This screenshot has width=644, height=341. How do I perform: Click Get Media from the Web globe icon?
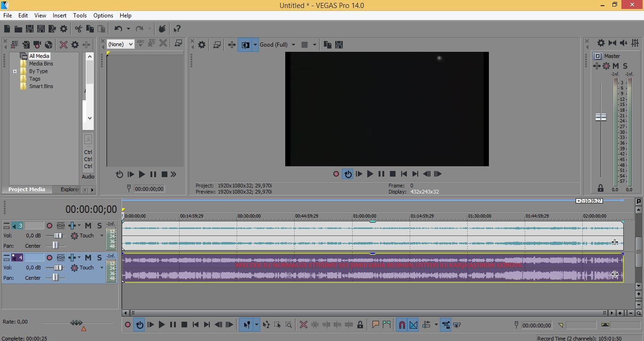[49, 45]
